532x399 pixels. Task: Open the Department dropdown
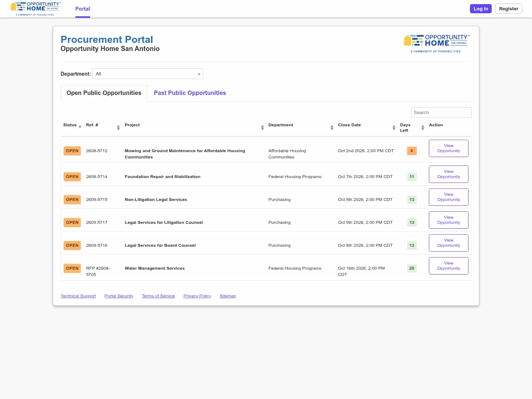(148, 74)
